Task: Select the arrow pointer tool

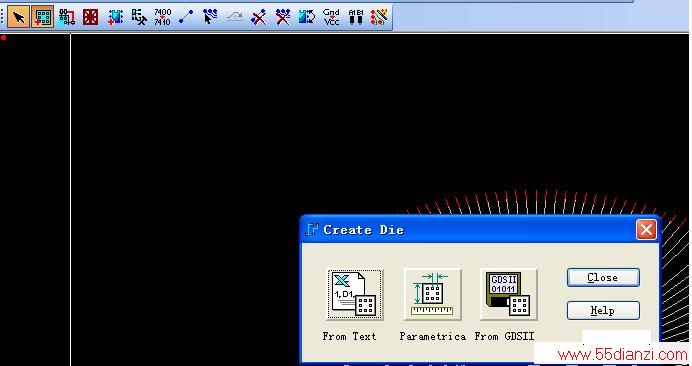Action: (x=19, y=17)
